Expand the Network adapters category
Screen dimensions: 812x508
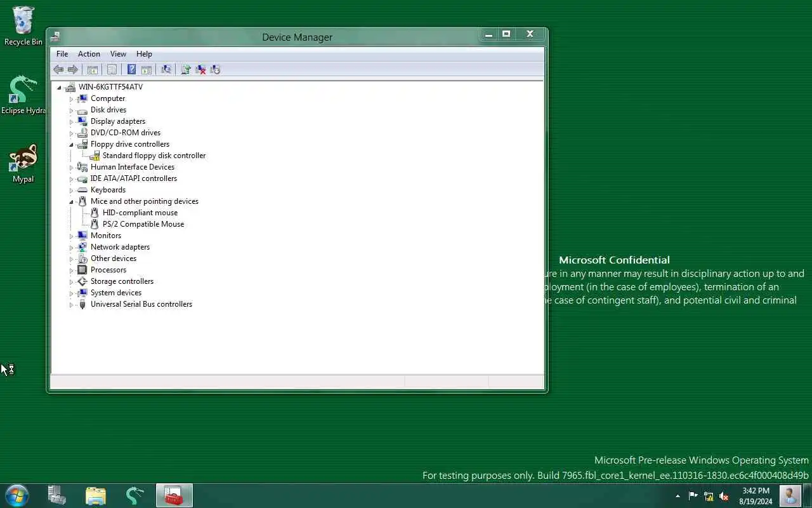click(71, 248)
